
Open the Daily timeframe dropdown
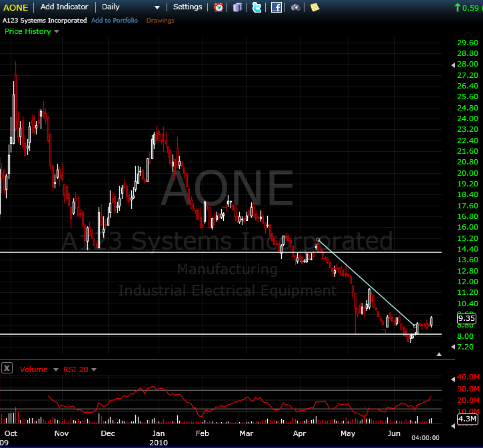tap(131, 7)
